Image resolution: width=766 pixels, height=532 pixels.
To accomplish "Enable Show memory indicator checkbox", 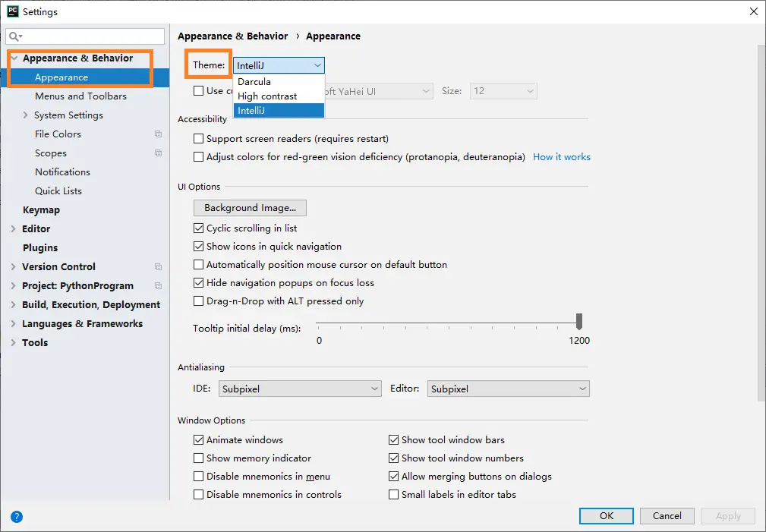I will [x=198, y=458].
